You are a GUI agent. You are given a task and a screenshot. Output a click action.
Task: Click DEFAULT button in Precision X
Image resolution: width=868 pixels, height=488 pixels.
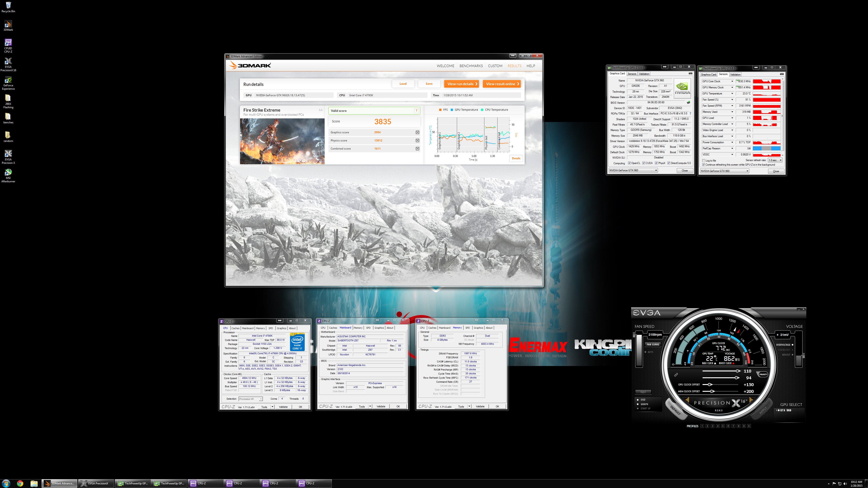676,410
